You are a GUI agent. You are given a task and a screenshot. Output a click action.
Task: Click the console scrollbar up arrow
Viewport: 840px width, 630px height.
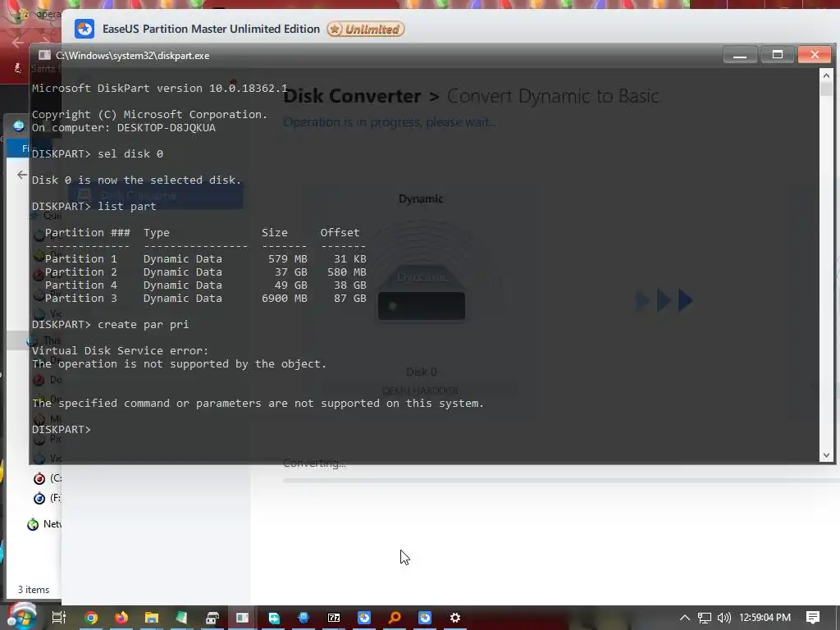826,75
